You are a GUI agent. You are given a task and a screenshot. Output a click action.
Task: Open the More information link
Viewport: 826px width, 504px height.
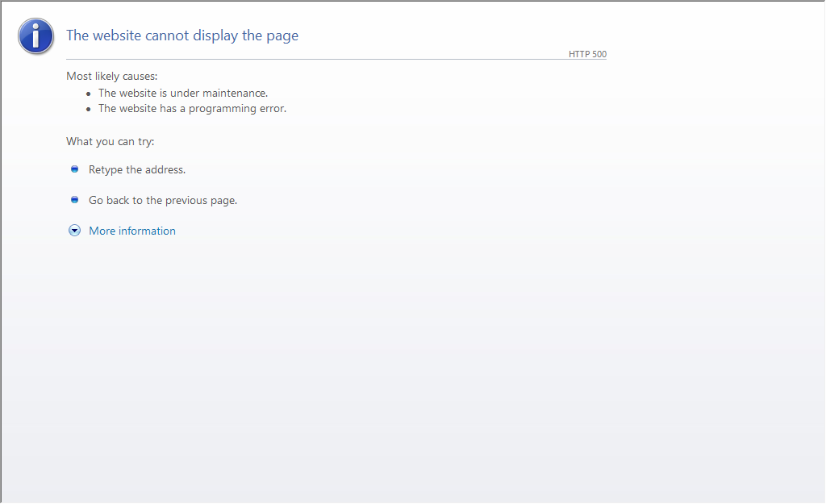tap(132, 231)
